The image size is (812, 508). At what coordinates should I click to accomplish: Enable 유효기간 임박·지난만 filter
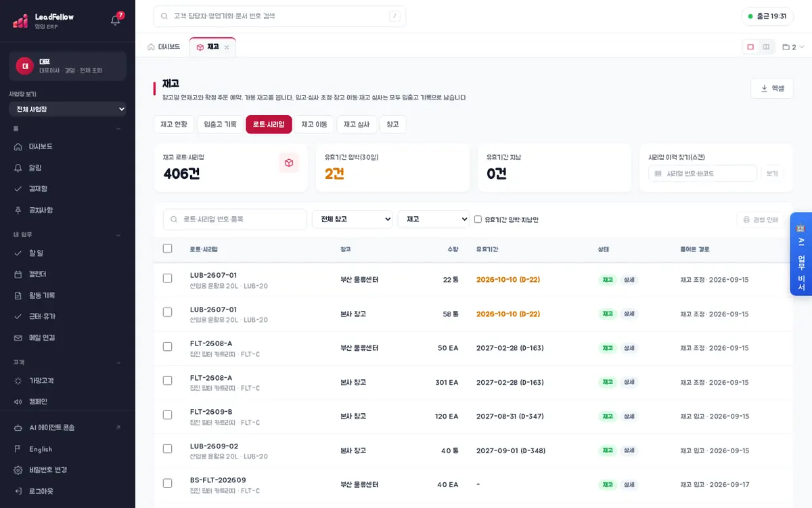[478, 219]
